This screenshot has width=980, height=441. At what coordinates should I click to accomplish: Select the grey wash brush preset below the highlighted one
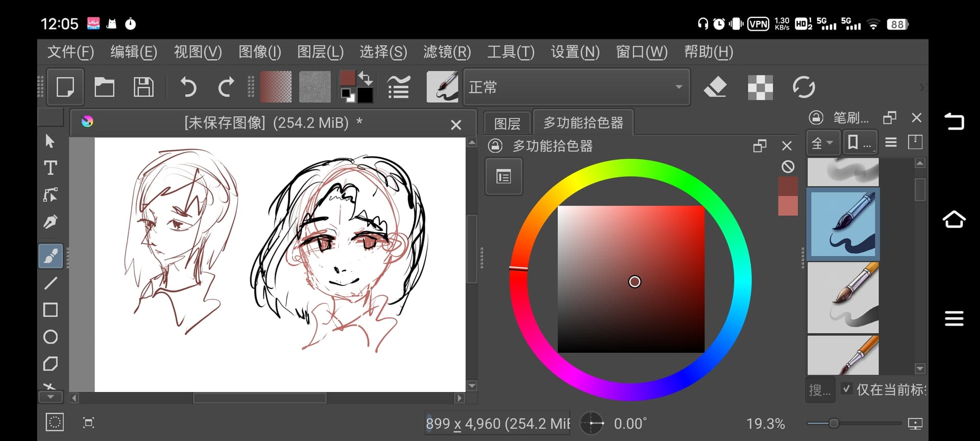(x=843, y=298)
